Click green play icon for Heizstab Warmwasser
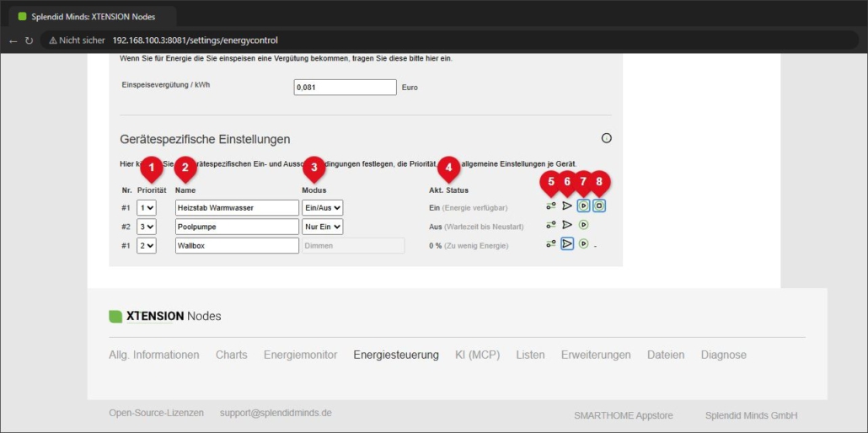Screen dimensions: 868x433 583,206
